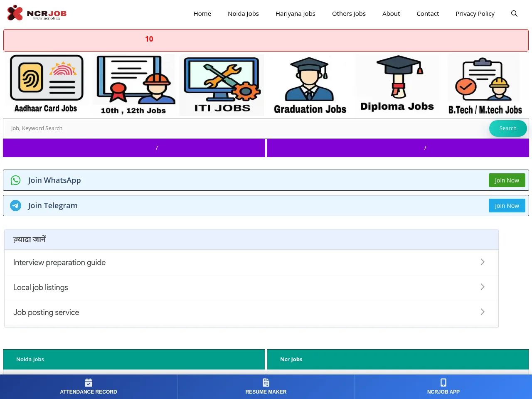Focus the Job, Keyword Search field
The height and width of the screenshot is (399, 532).
pos(245,128)
